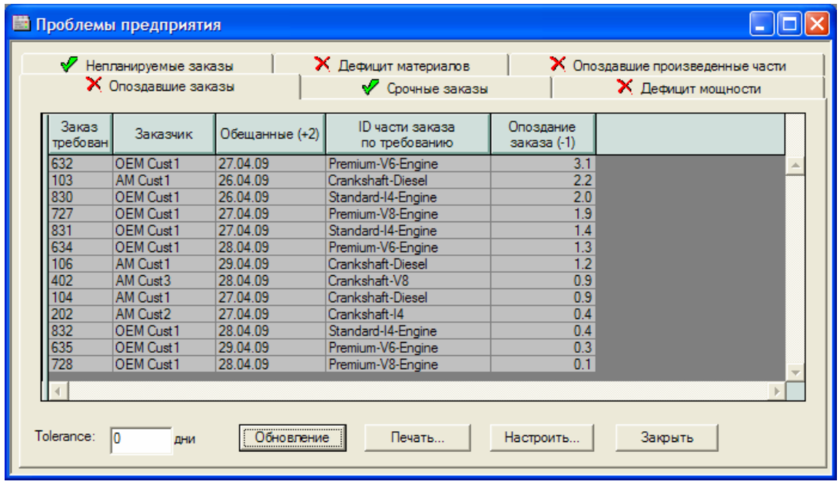The width and height of the screenshot is (840, 485).
Task: Click red X icon on Опоздавшие заказы
Action: 94,86
